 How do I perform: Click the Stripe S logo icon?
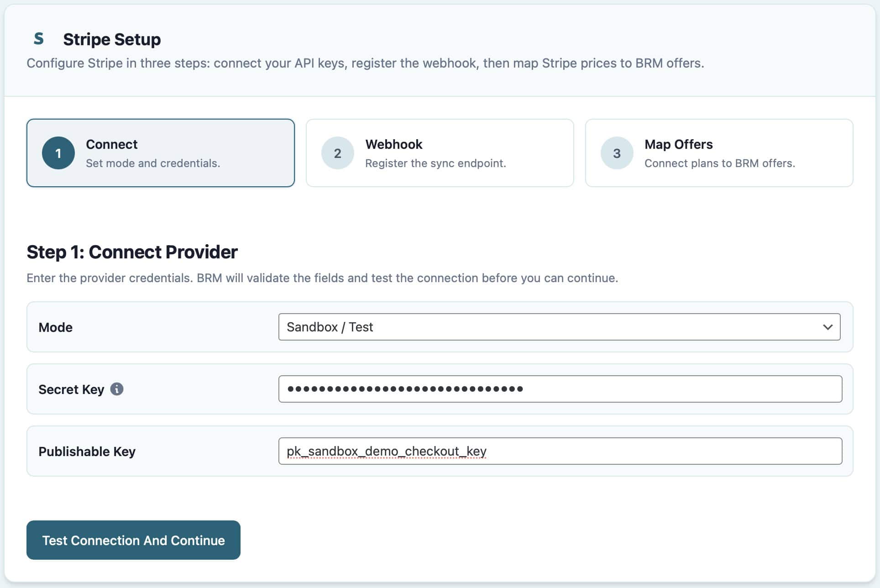(39, 39)
